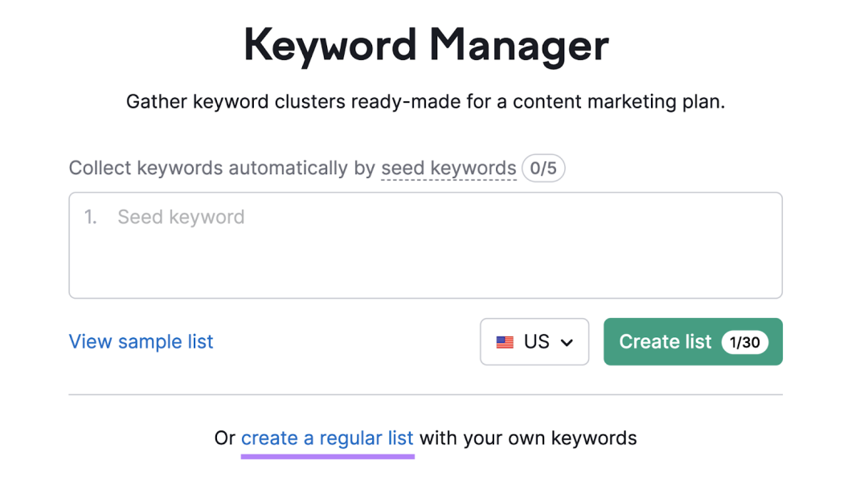Click the 'Collect keywords automatically by' label
Viewport: 868px width, 481px height.
(222, 168)
